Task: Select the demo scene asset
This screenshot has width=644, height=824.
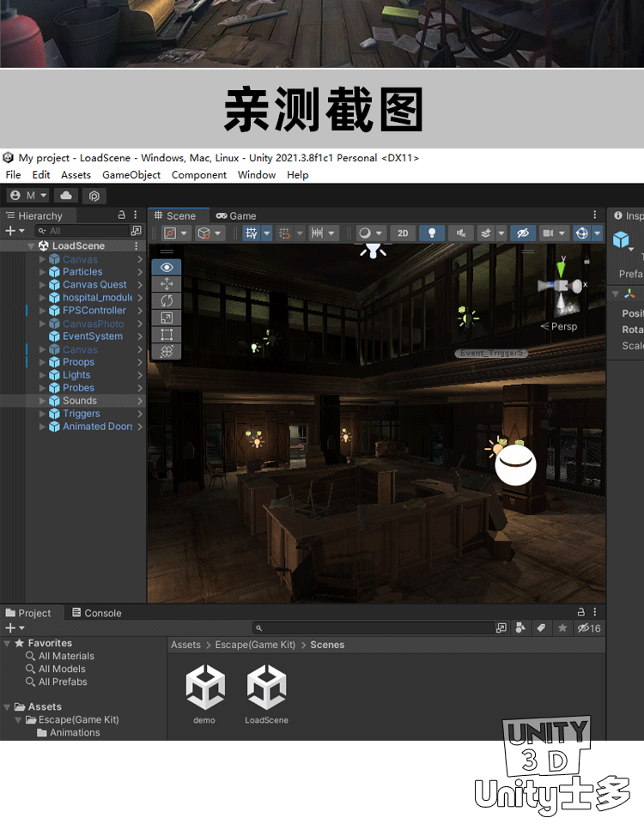Action: tap(205, 694)
